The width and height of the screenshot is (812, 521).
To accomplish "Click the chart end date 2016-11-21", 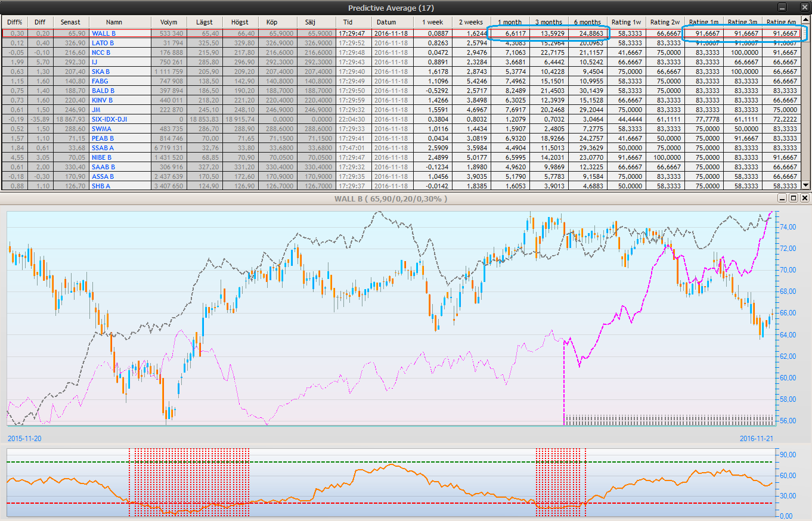I will [x=757, y=438].
